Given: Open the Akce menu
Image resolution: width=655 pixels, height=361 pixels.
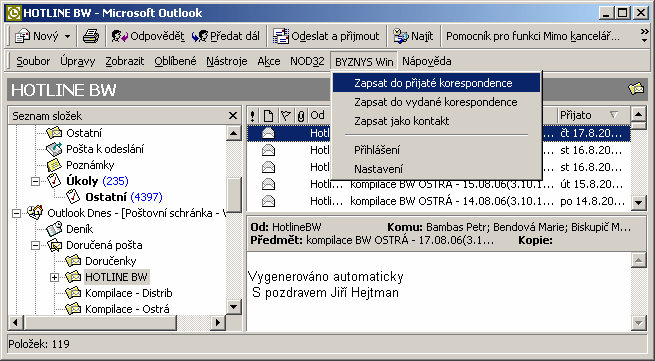Looking at the screenshot, I should tap(269, 61).
